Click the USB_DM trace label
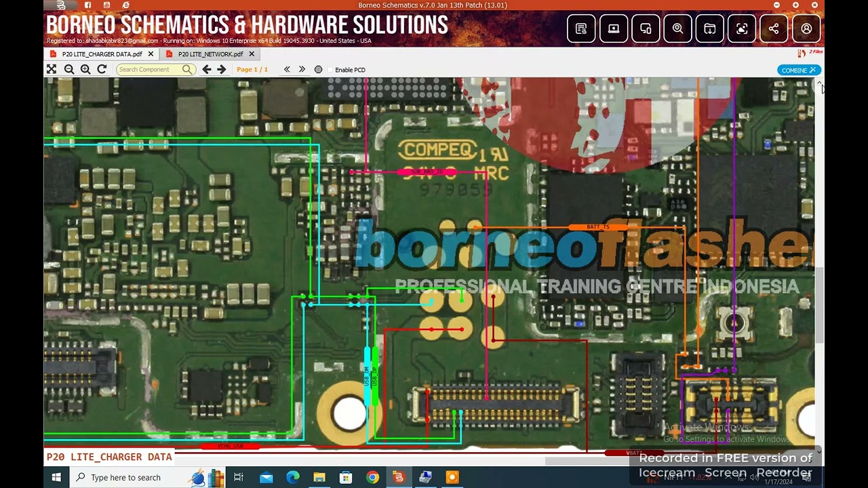The height and width of the screenshot is (488, 868). 367,377
